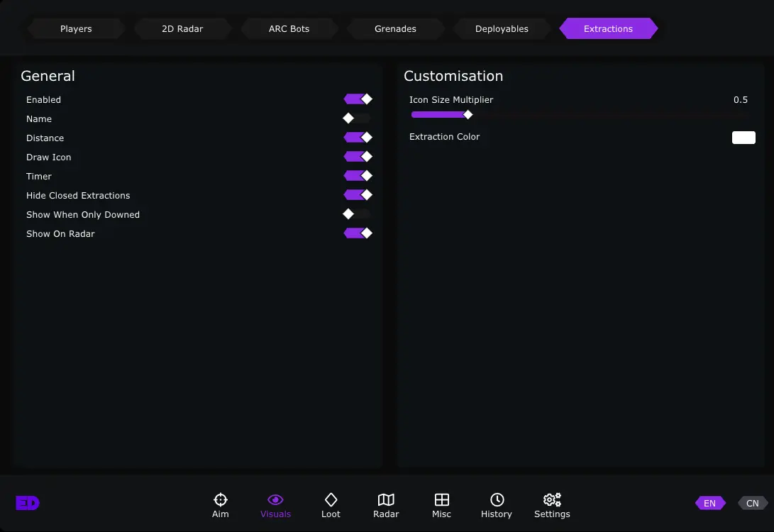This screenshot has width=774, height=532.
Task: Open the Settings gear section
Action: coord(552,505)
